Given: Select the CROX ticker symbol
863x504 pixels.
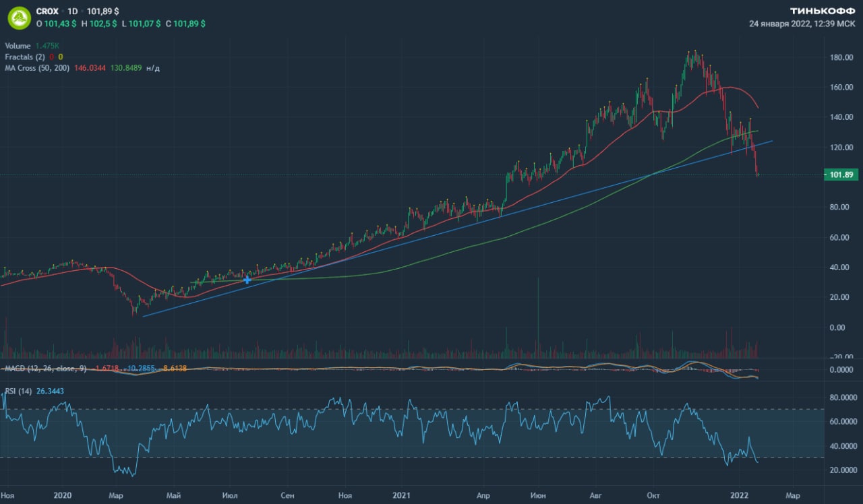Looking at the screenshot, I should (47, 11).
